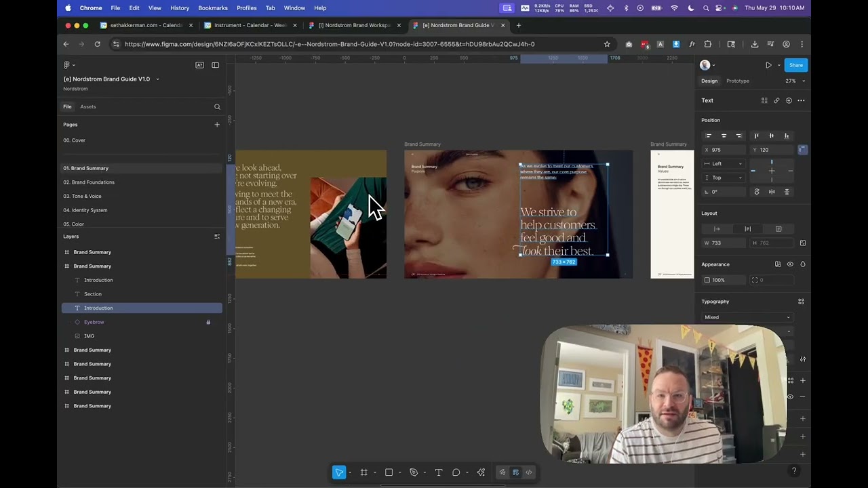Viewport: 868px width, 488px height.
Task: Align text layer to bottom
Action: pos(787,136)
